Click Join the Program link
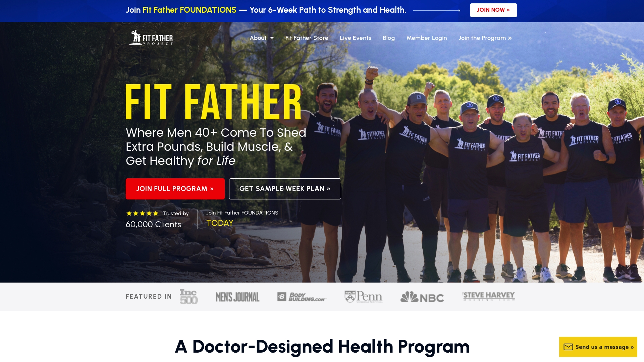The image size is (644, 362). pos(485,38)
